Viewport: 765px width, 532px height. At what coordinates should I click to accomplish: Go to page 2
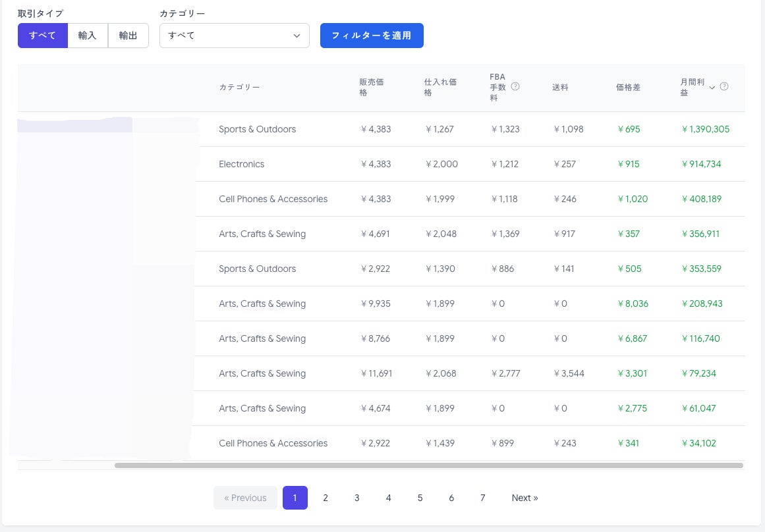coord(326,498)
